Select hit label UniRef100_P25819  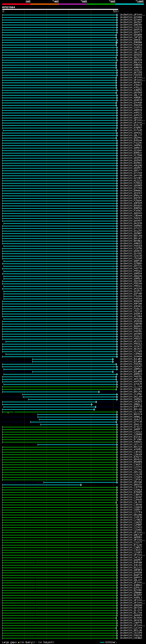pyautogui.click(x=131, y=183)
